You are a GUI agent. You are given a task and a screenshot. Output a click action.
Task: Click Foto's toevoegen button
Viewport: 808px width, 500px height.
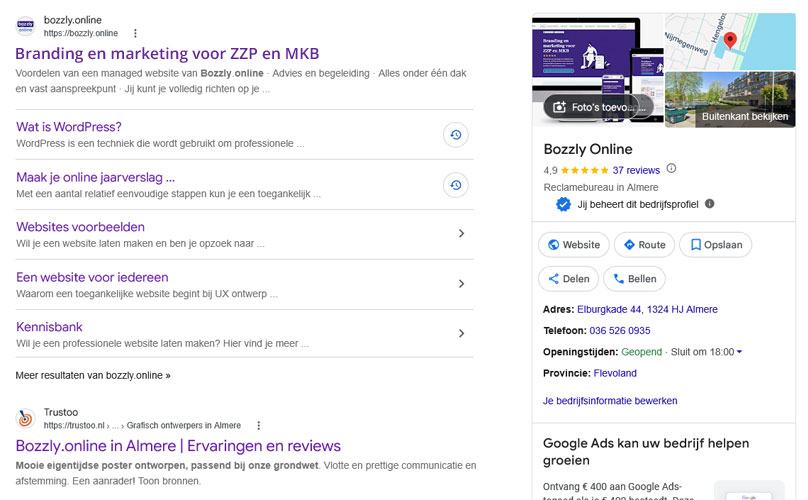point(598,107)
